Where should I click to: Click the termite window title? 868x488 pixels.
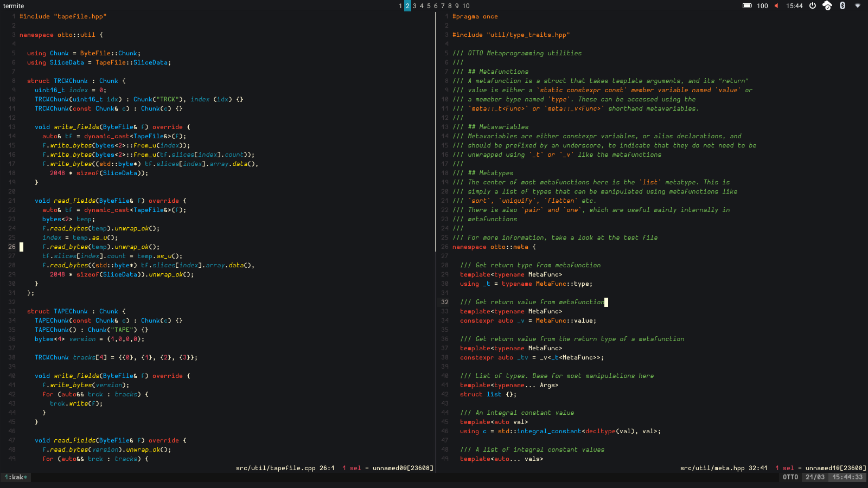14,6
